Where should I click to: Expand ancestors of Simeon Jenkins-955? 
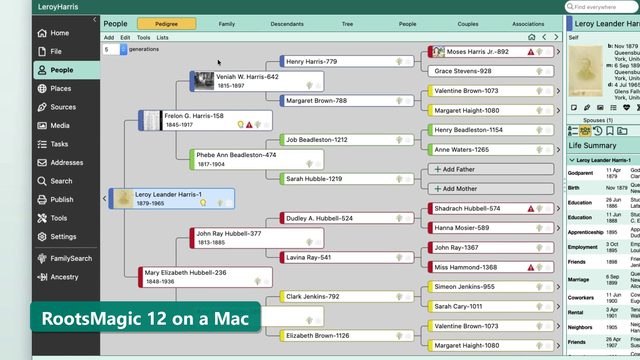[558, 287]
